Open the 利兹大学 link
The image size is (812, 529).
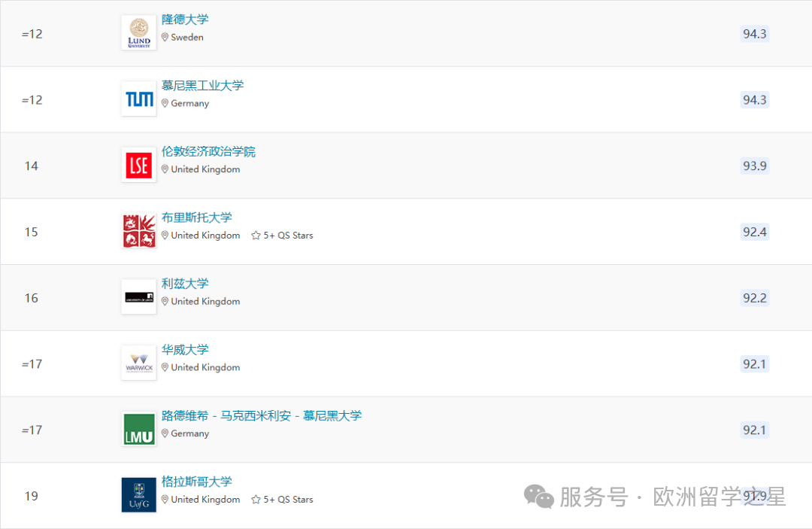point(185,284)
